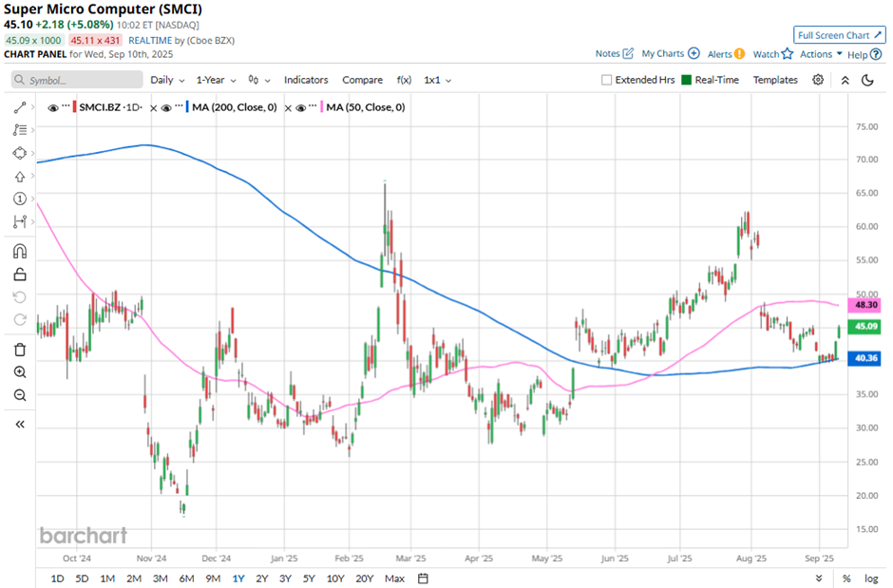The width and height of the screenshot is (893, 588).
Task: Click the redo arrow icon
Action: pos(19,319)
